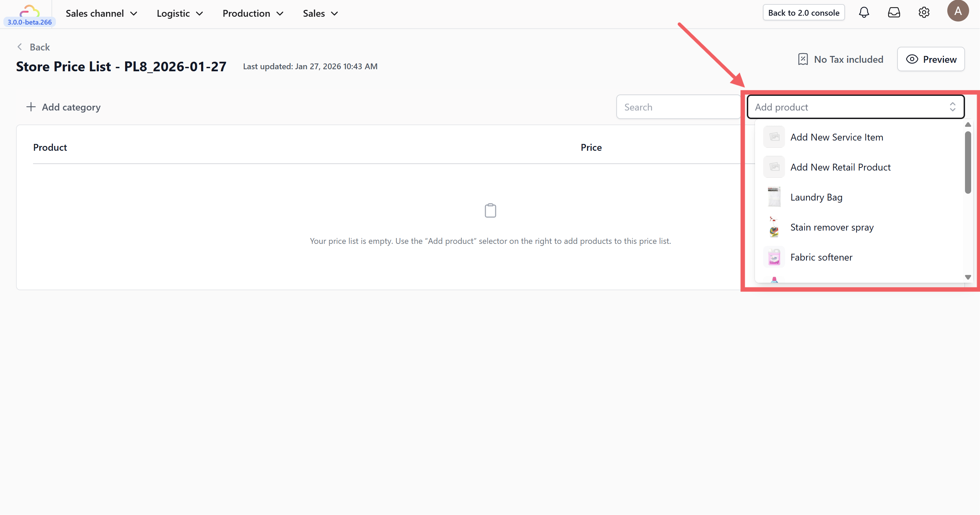Click the user avatar A

pyautogui.click(x=958, y=11)
